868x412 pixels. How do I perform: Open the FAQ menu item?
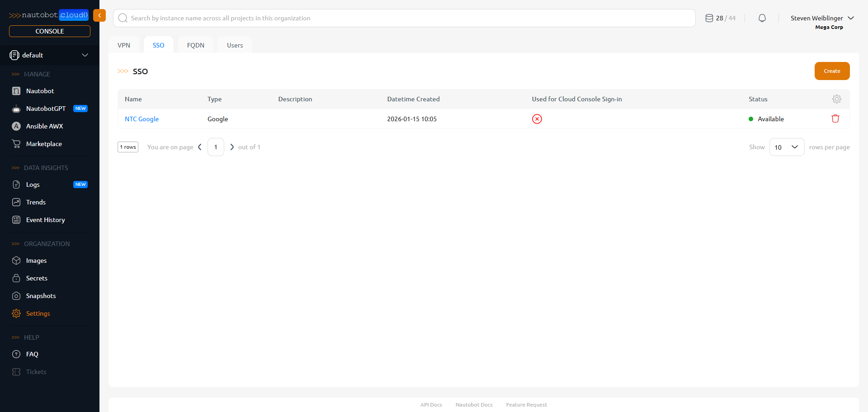pyautogui.click(x=32, y=354)
